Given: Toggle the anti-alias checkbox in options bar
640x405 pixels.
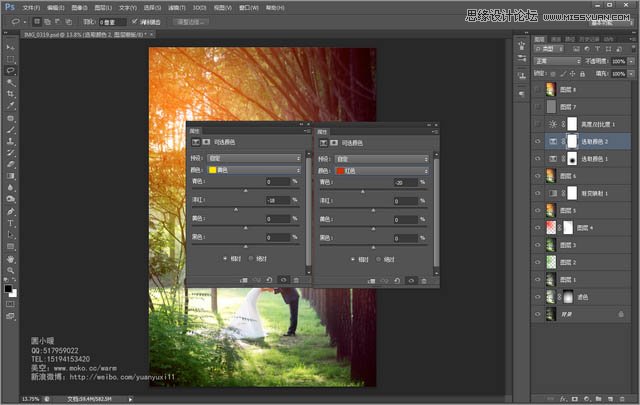Looking at the screenshot, I should 134,21.
